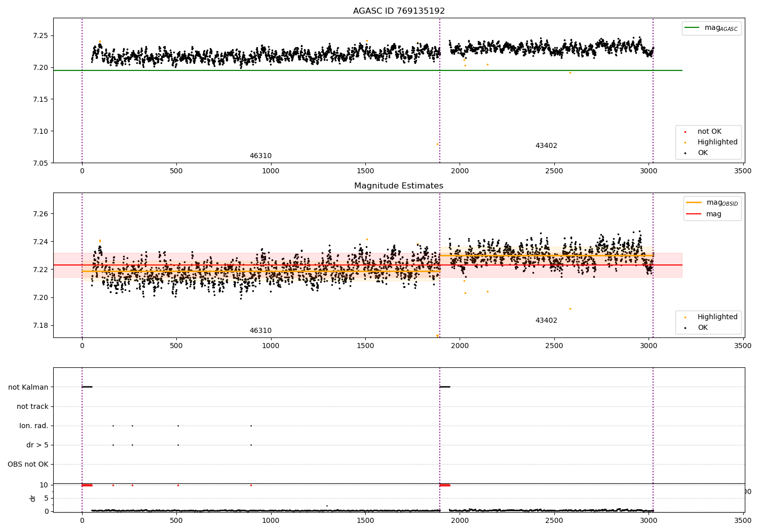Click the 'dr > 5' row label

(37, 445)
